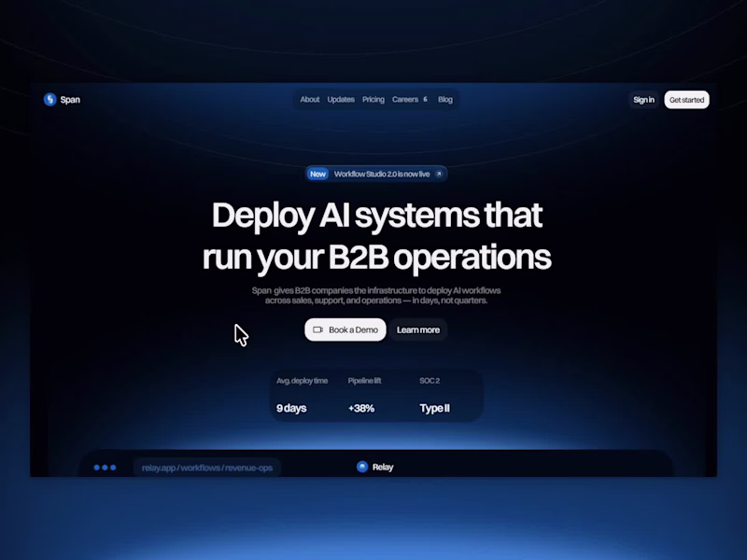
Task: Click the 'Pipeline lift' label
Action: pos(364,381)
